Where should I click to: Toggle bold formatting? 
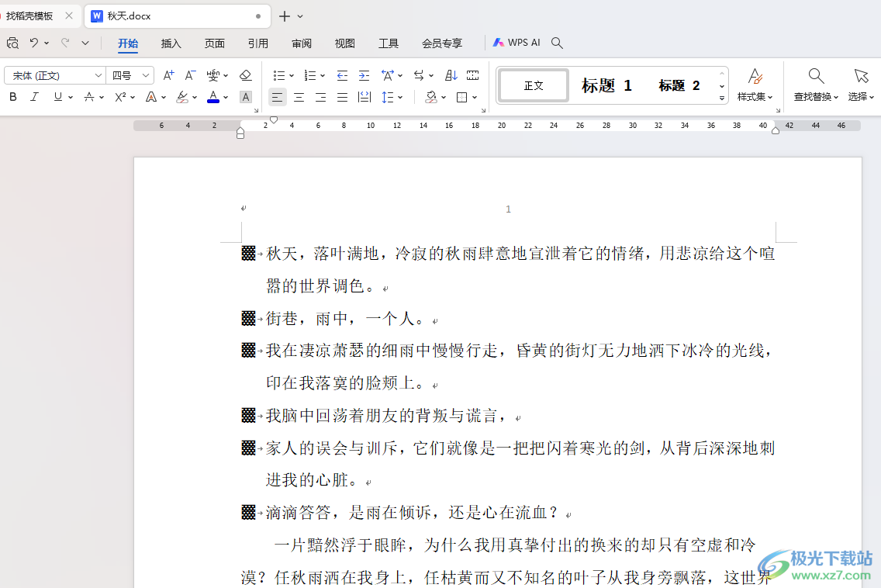pos(13,97)
